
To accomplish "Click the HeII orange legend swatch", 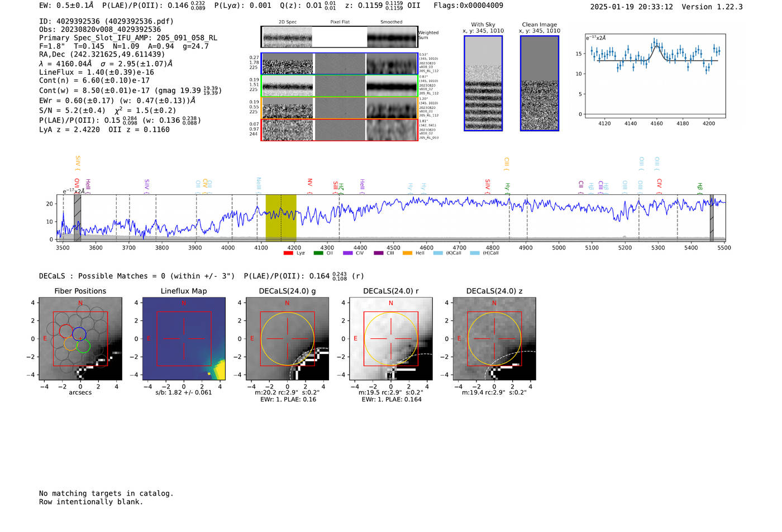I will click(408, 253).
